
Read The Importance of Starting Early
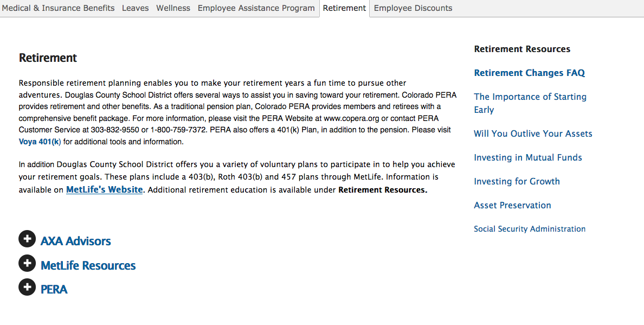point(530,103)
